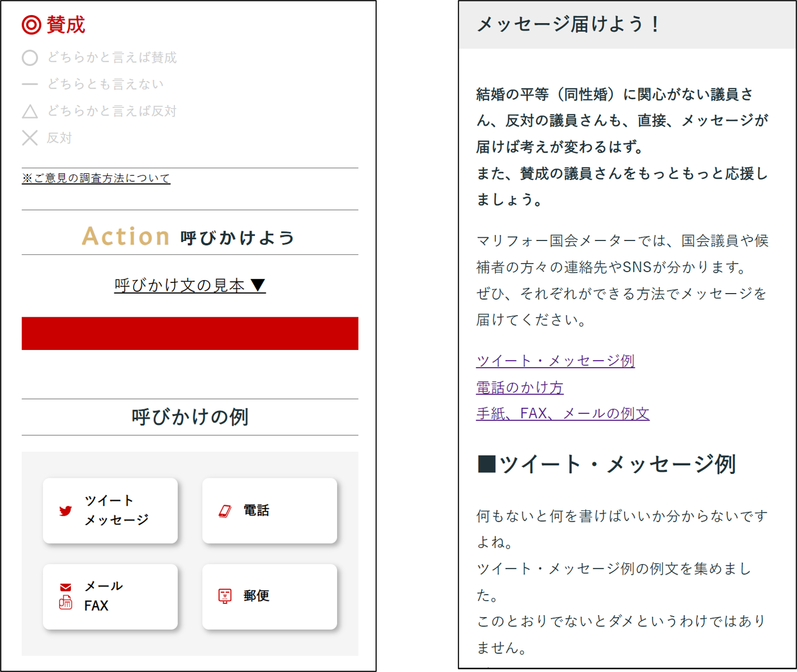Image resolution: width=797 pixels, height=672 pixels.
Task: Open the メール FAX example card
Action: coord(110,596)
